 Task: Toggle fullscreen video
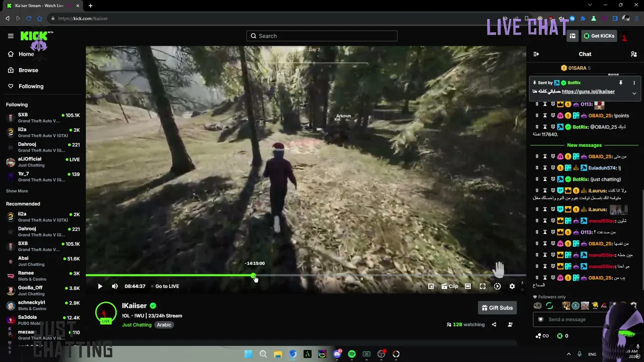pyautogui.click(x=482, y=286)
